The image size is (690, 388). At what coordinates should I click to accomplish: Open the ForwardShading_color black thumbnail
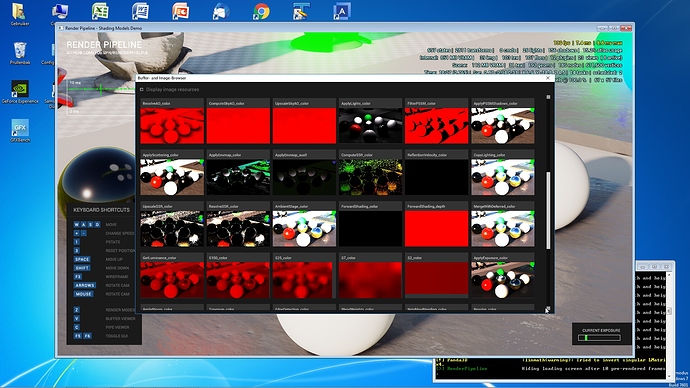(370, 229)
